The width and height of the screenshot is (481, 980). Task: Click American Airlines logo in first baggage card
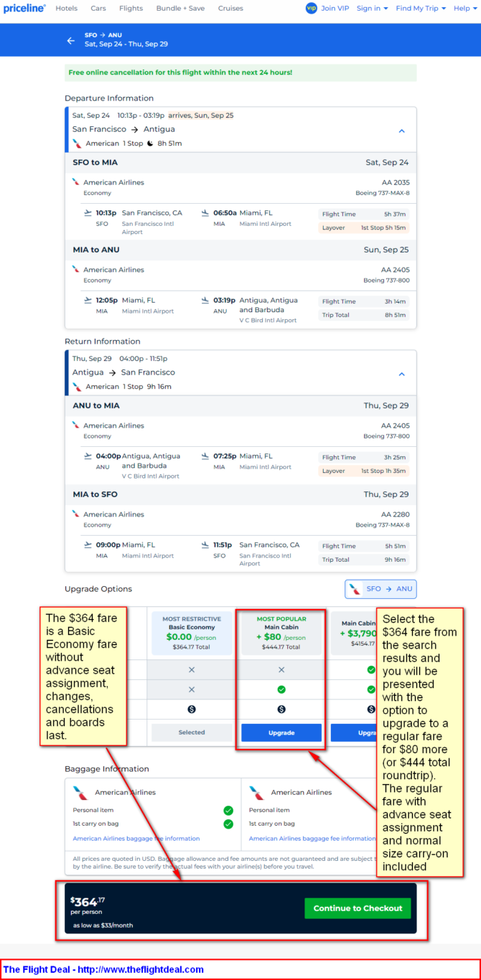(x=80, y=793)
